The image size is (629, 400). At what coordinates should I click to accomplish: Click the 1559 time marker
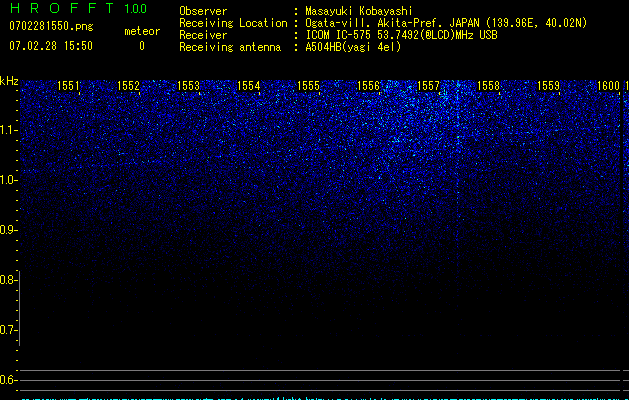548,85
